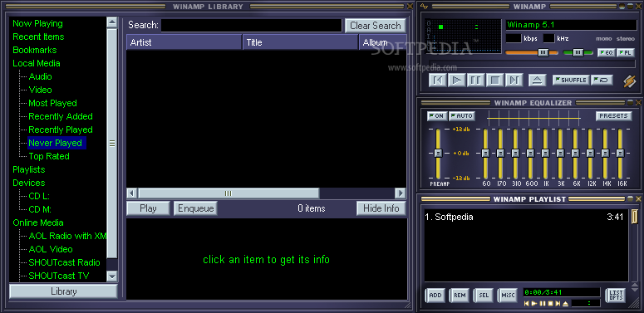Toggle the PL playlist window button
Screen dimensions: 644x313
click(x=626, y=52)
